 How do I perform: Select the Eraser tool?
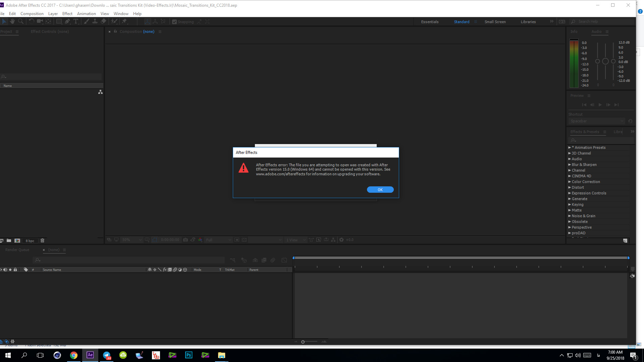(104, 21)
